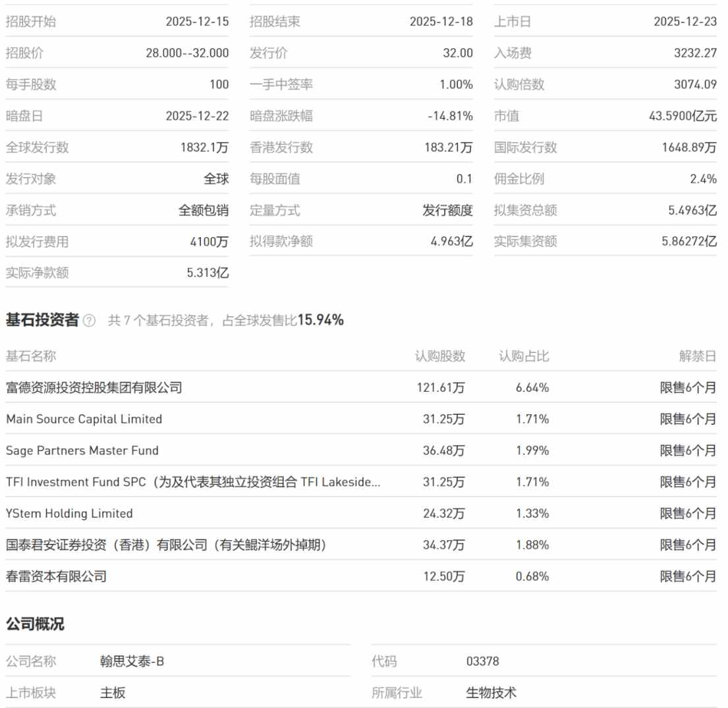Select the 定量方式 value 发行额度
Image resolution: width=728 pixels, height=708 pixels.
pyautogui.click(x=447, y=210)
